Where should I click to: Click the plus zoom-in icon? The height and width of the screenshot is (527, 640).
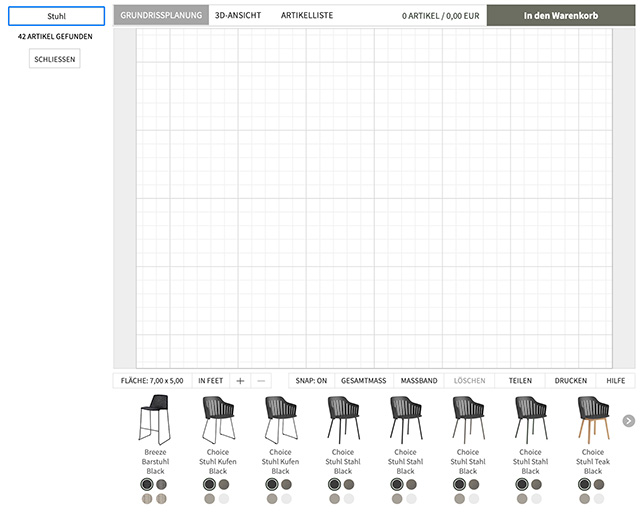click(x=240, y=381)
